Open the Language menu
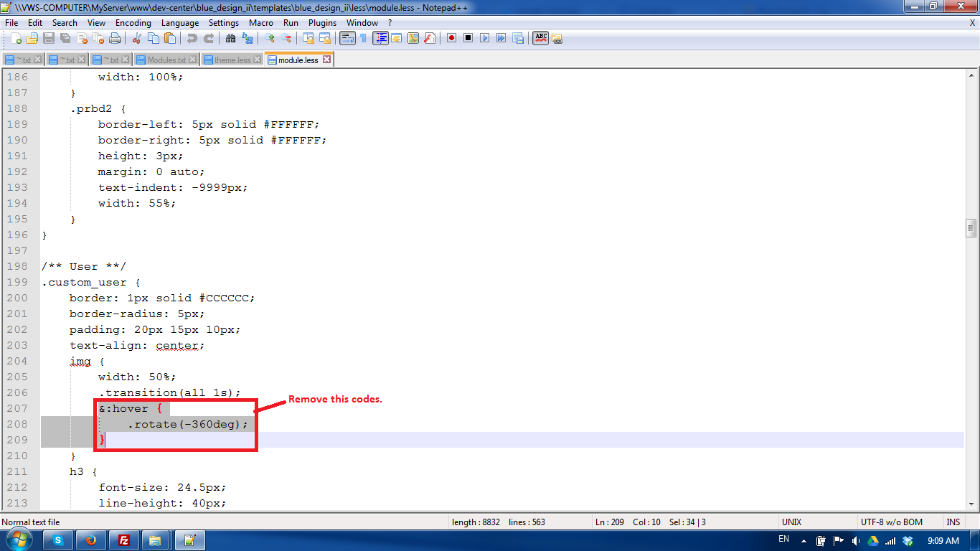Image resolution: width=980 pixels, height=551 pixels. pos(180,23)
